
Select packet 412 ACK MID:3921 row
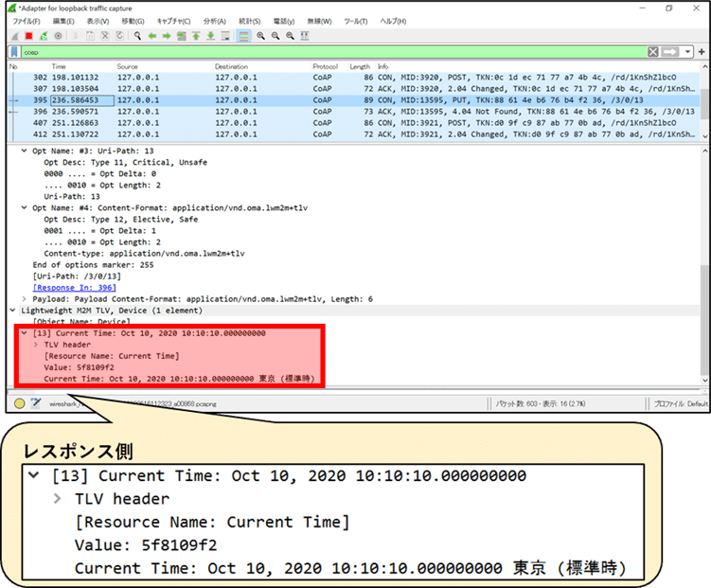(x=354, y=134)
